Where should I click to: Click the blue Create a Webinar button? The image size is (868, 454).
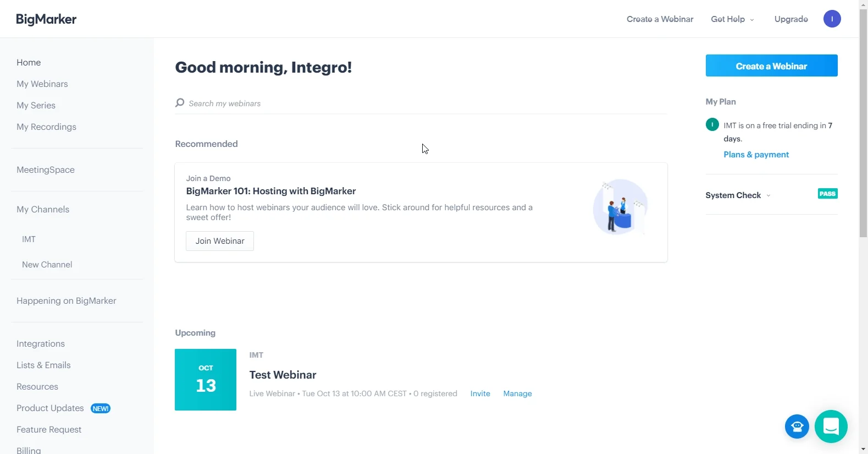[x=771, y=65]
